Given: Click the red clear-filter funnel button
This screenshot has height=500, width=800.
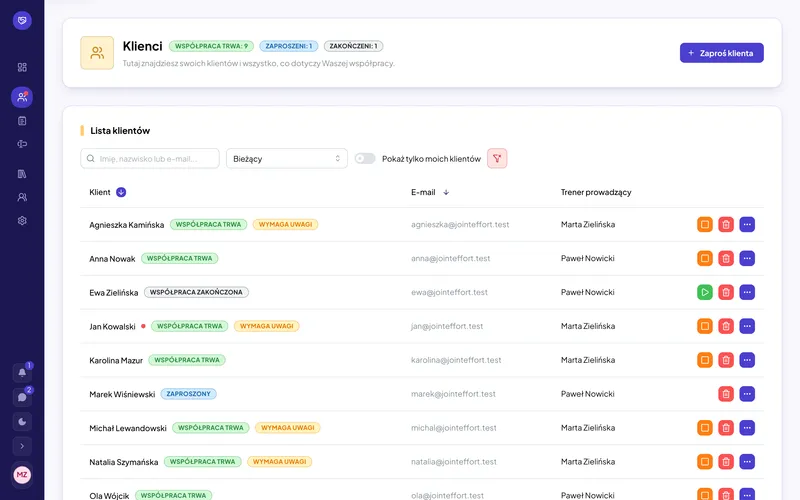Looking at the screenshot, I should (497, 159).
